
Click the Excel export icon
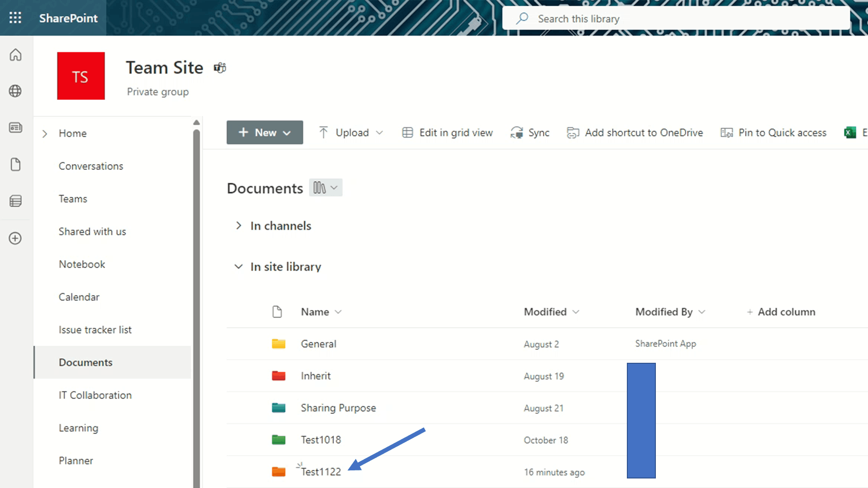pyautogui.click(x=850, y=132)
